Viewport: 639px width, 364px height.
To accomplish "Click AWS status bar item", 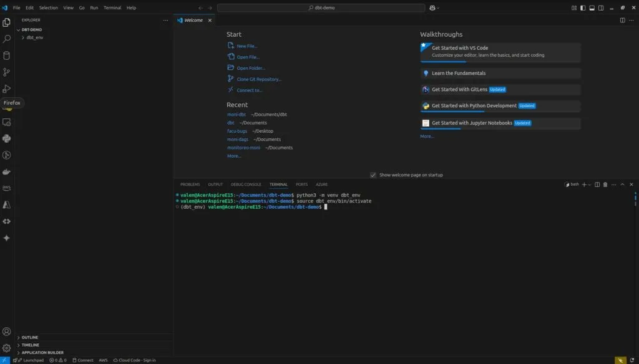I will coord(103,360).
